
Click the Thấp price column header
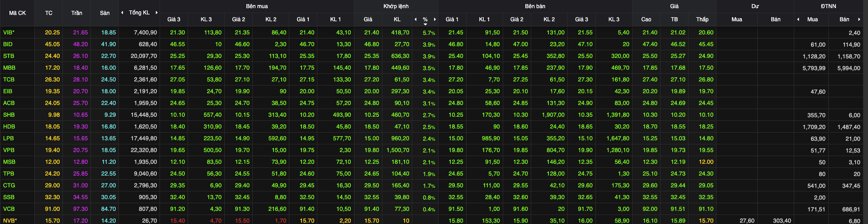pyautogui.click(x=702, y=19)
